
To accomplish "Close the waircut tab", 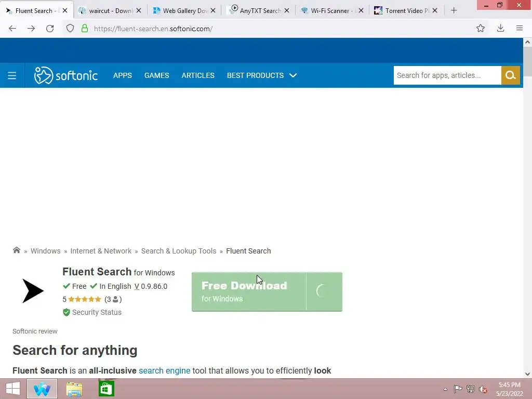I will (x=139, y=10).
